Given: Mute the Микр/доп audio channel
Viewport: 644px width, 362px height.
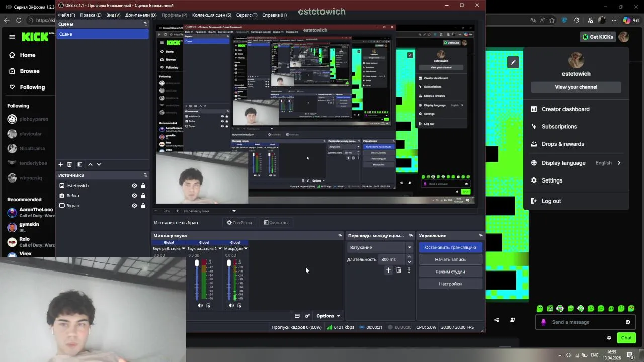Looking at the screenshot, I should coord(231,305).
